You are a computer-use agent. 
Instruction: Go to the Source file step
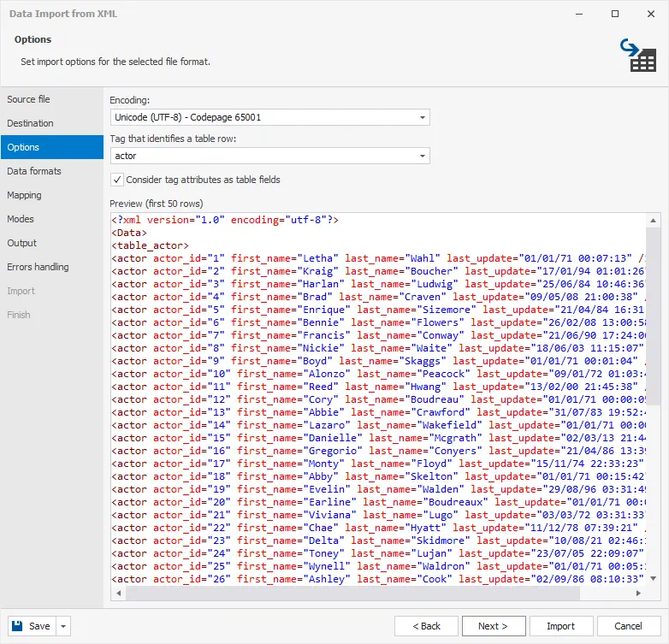[x=29, y=99]
